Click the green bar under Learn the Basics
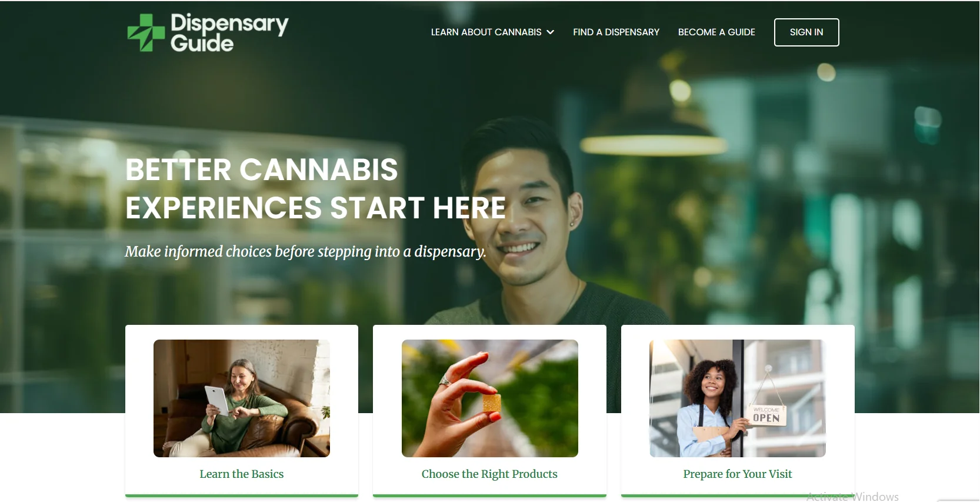 [242, 496]
